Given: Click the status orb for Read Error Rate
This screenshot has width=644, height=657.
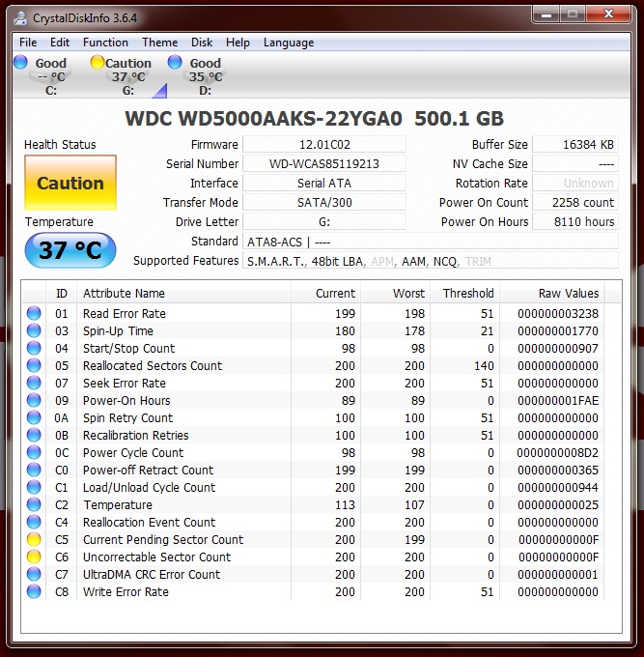Looking at the screenshot, I should [x=34, y=313].
